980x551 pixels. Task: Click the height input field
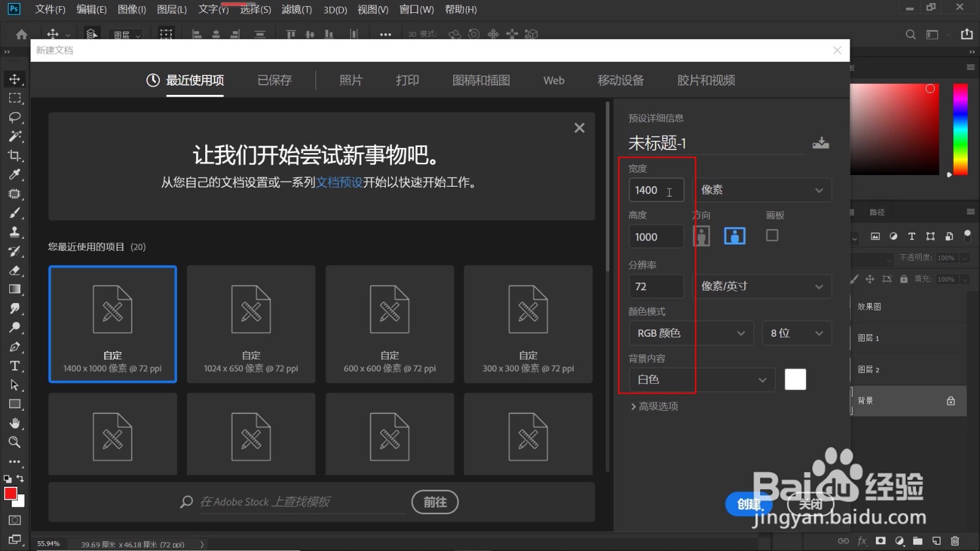[x=656, y=236]
